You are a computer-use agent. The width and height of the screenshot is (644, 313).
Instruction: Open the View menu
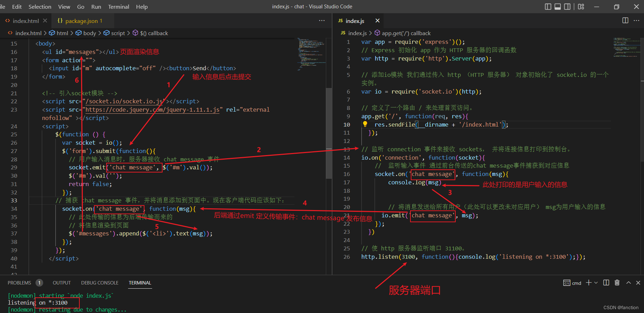pyautogui.click(x=64, y=7)
